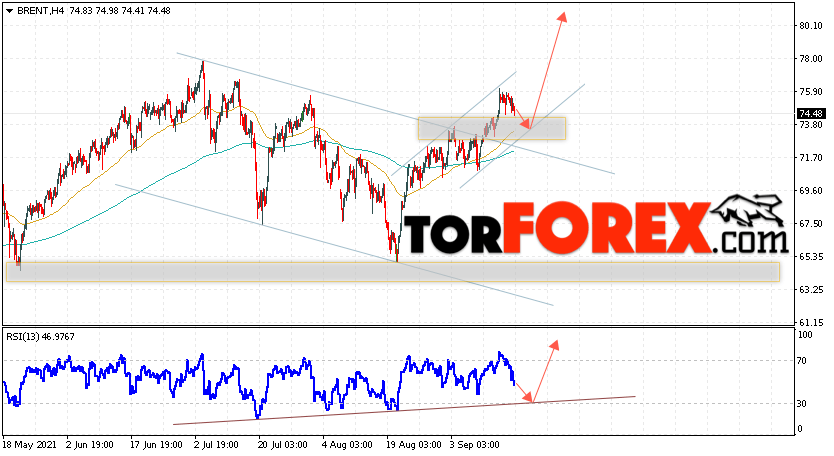Click the 61.15 price axis label
Image resolution: width=834 pixels, height=456 pixels.
[x=811, y=322]
